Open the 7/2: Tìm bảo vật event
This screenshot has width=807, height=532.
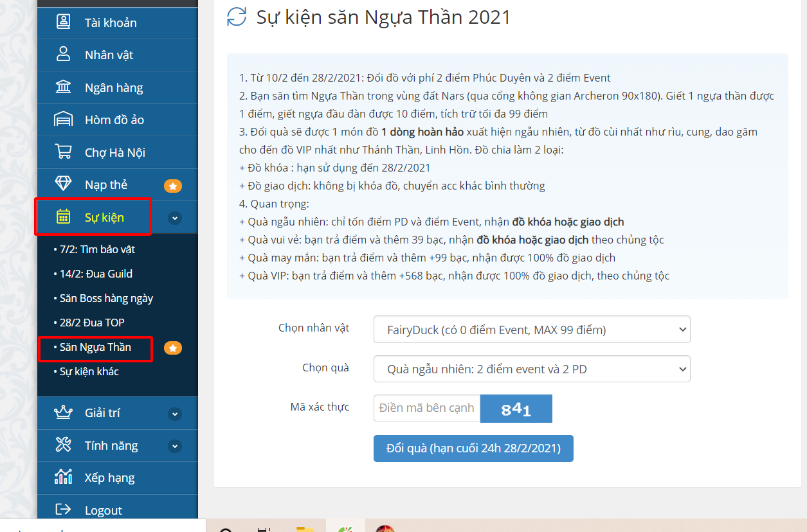(97, 249)
